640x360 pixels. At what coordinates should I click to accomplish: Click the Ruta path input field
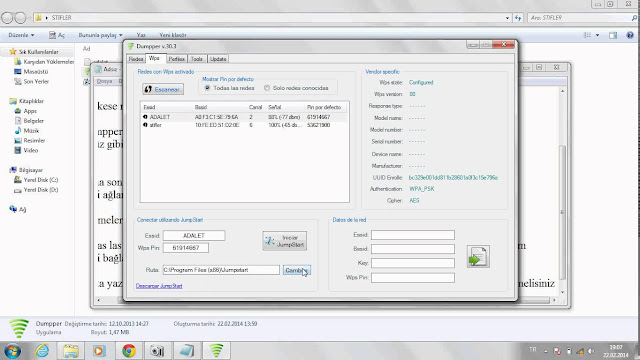[x=221, y=270]
